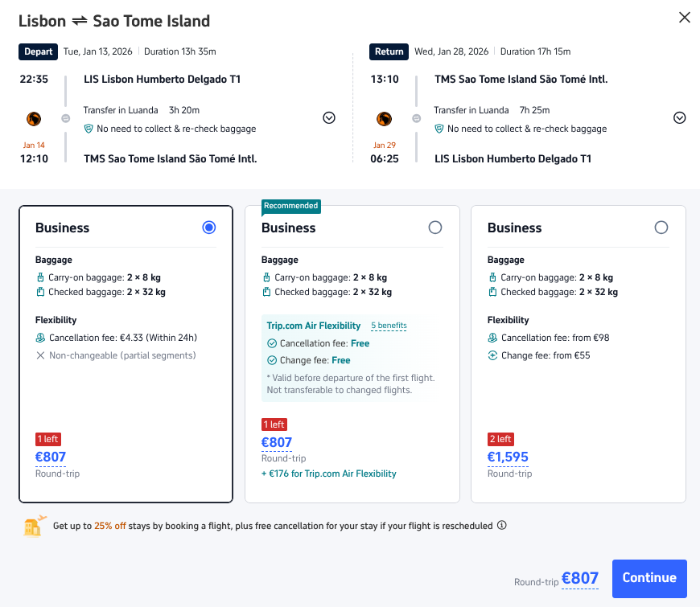
Task: Open the 5 benefits flexibility details
Action: click(x=389, y=326)
